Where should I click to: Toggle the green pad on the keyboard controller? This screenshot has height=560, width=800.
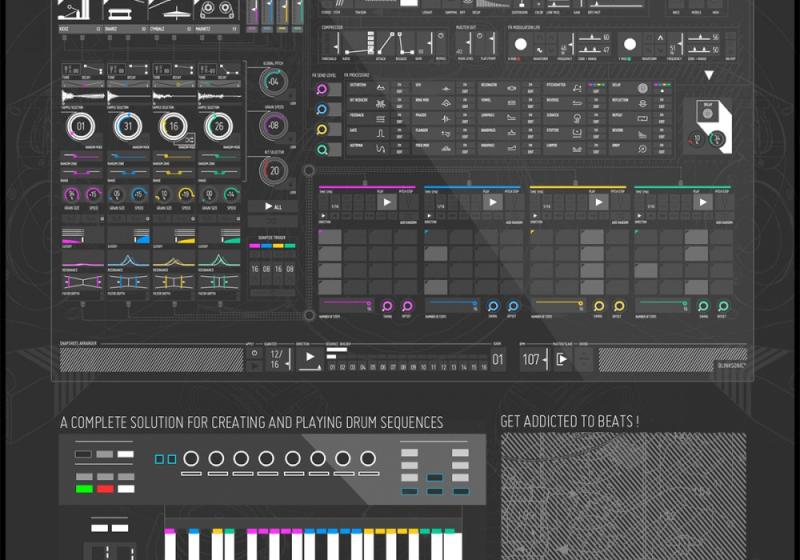[84, 489]
